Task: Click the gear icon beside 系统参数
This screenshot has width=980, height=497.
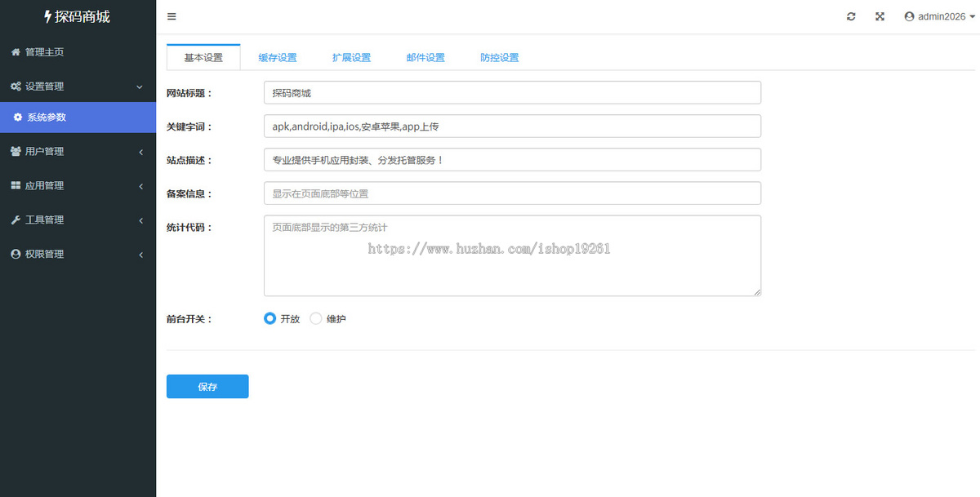Action: pos(18,117)
